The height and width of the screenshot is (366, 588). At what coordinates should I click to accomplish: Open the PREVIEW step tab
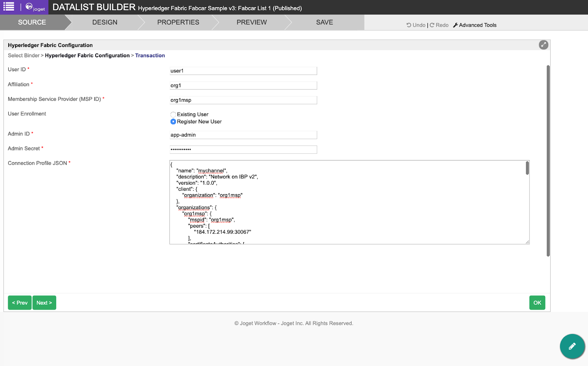point(252,22)
